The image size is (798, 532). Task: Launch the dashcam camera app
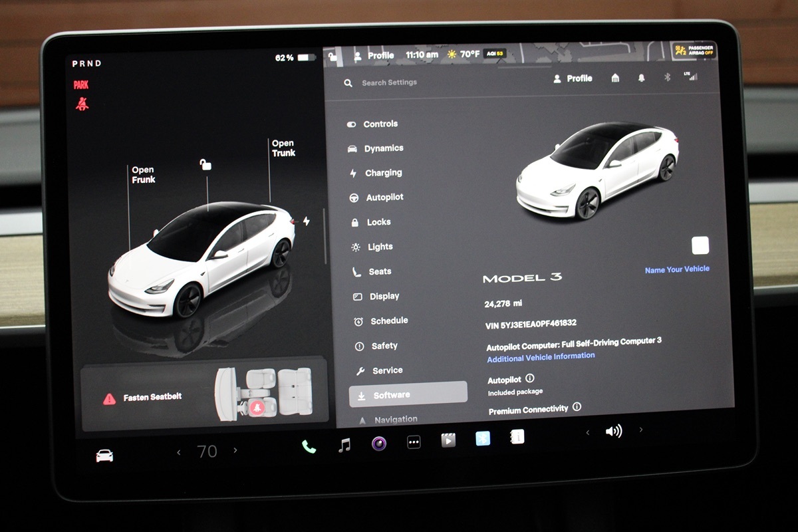tap(379, 444)
